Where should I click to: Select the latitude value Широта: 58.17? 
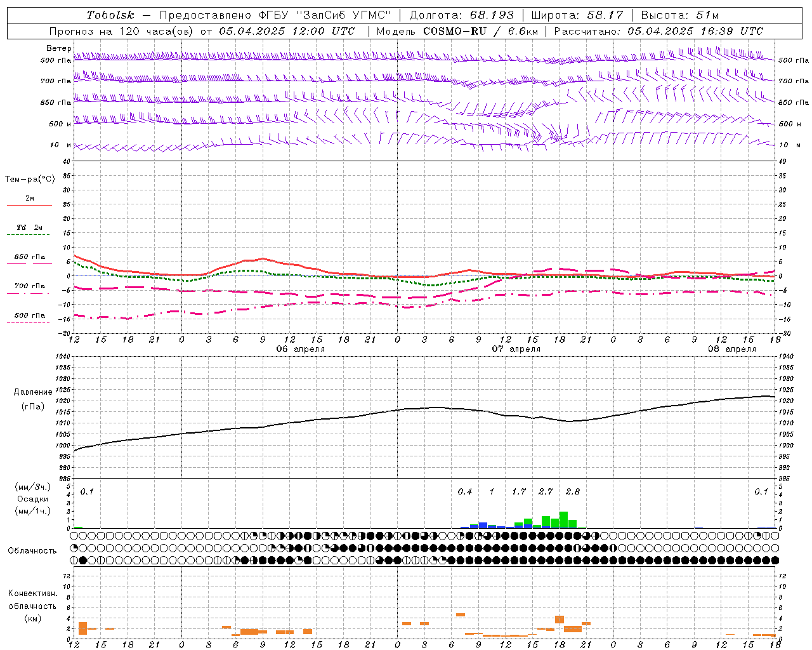pos(577,15)
